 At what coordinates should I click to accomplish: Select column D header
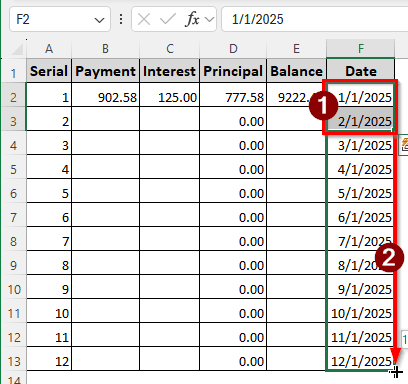(233, 49)
